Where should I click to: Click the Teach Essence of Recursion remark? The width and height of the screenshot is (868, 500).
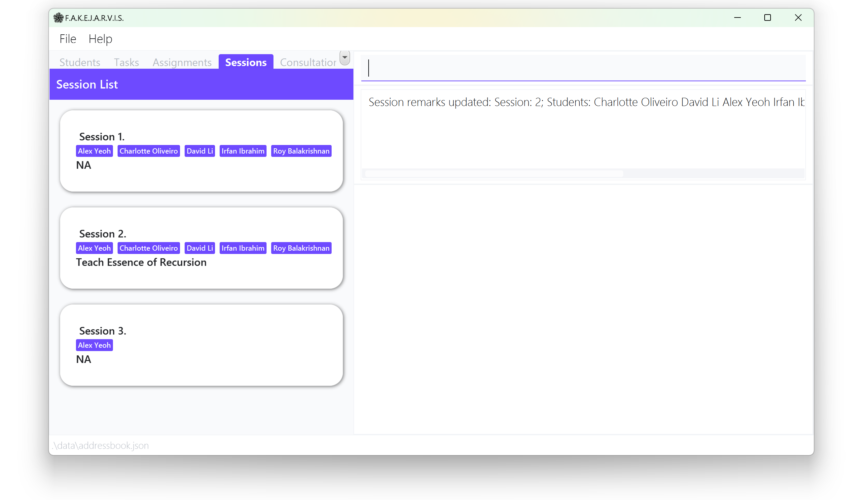[x=141, y=262]
